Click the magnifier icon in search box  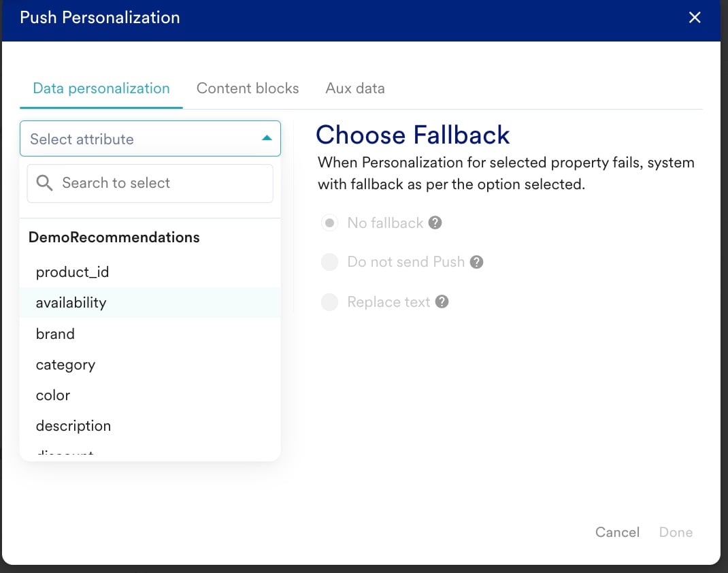[45, 183]
